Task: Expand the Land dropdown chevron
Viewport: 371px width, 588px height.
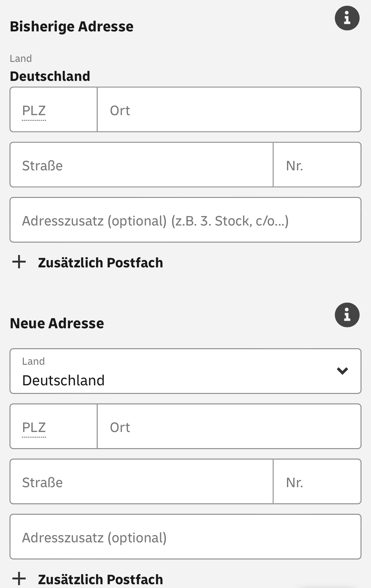Action: pyautogui.click(x=342, y=371)
